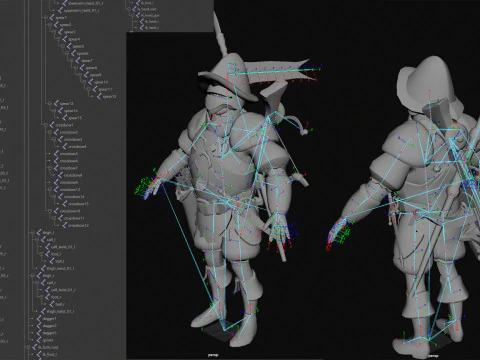Select the calf_l joint label
The image size is (480, 360).
(51, 240)
